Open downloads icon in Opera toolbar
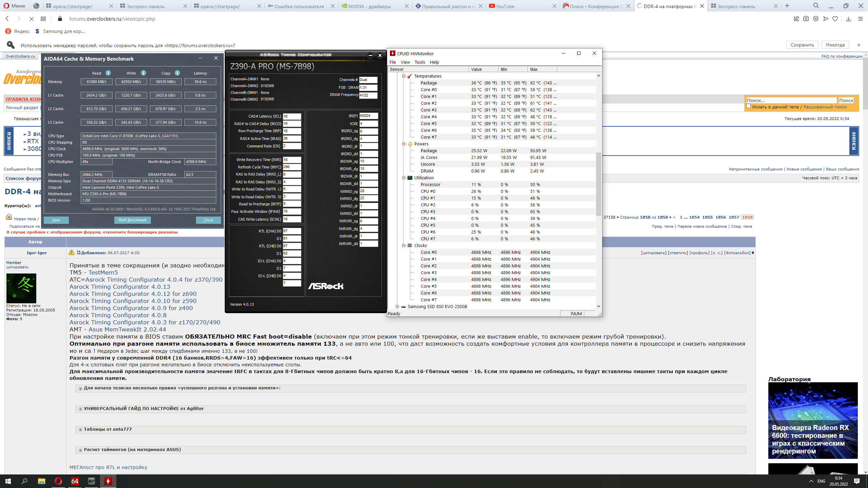 [x=848, y=19]
